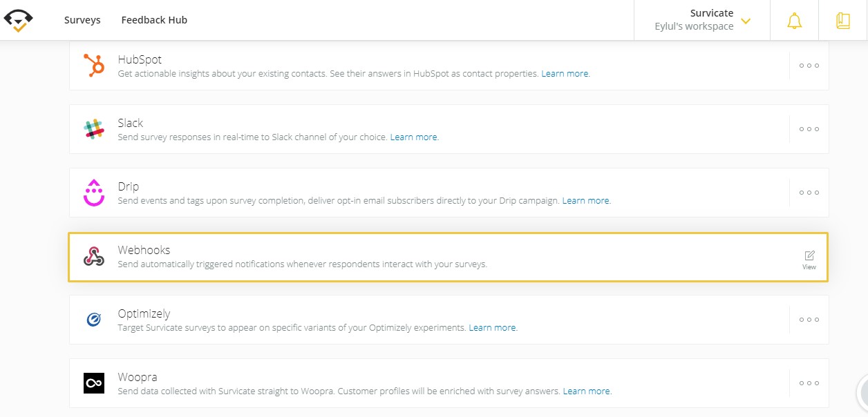The height and width of the screenshot is (417, 868).
Task: Click the Webhooks logo icon
Action: 94,256
